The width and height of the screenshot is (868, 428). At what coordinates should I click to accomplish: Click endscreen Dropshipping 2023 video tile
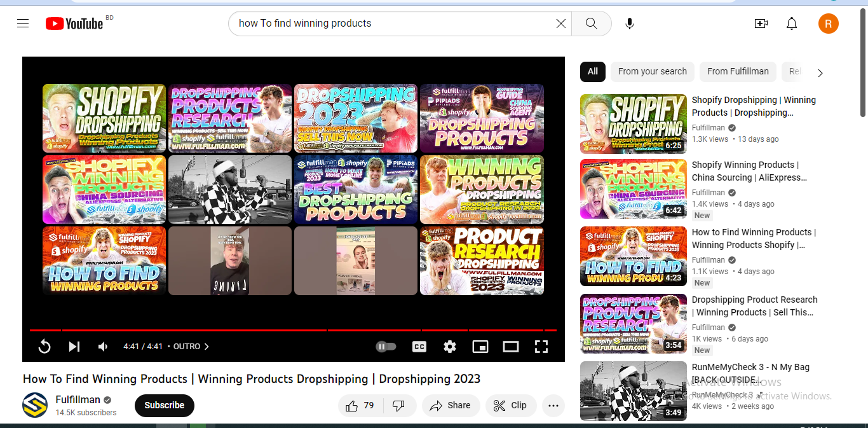click(356, 118)
